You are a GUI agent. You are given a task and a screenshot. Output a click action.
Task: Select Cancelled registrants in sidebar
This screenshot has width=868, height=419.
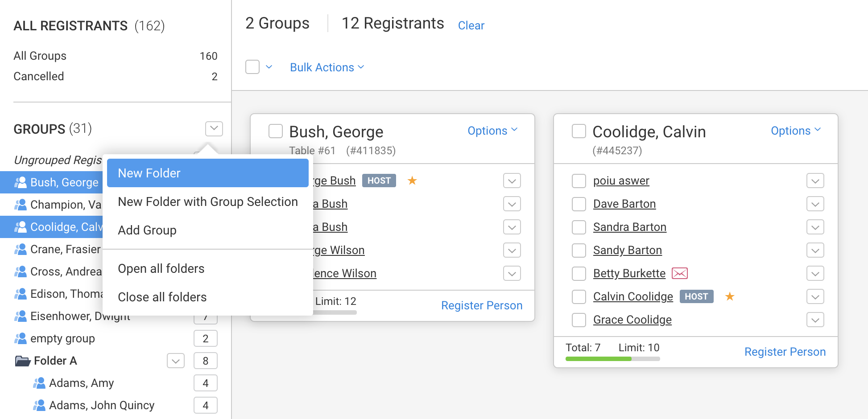[39, 76]
